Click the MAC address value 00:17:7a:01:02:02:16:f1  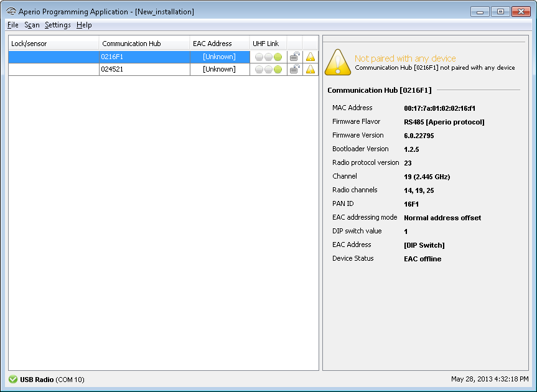[x=440, y=108]
